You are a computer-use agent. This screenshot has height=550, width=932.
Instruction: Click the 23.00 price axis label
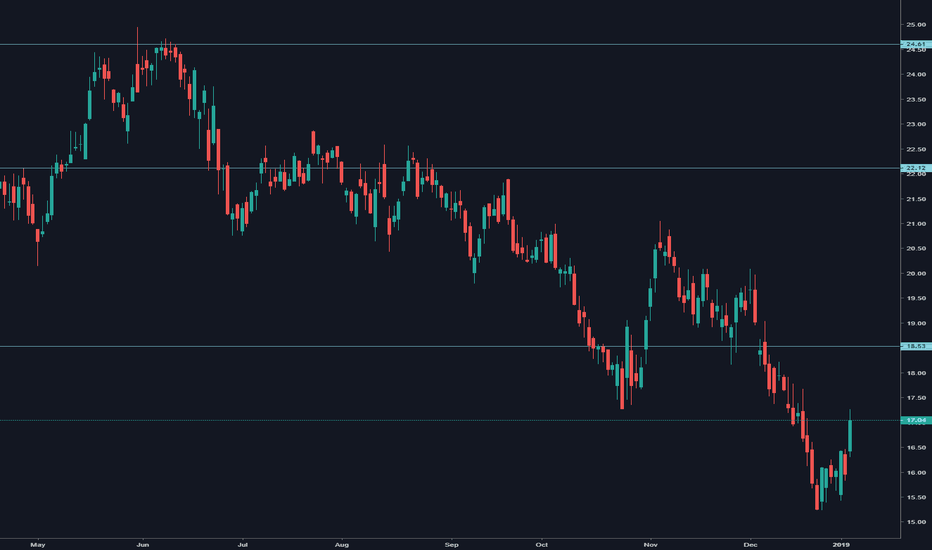click(x=916, y=124)
